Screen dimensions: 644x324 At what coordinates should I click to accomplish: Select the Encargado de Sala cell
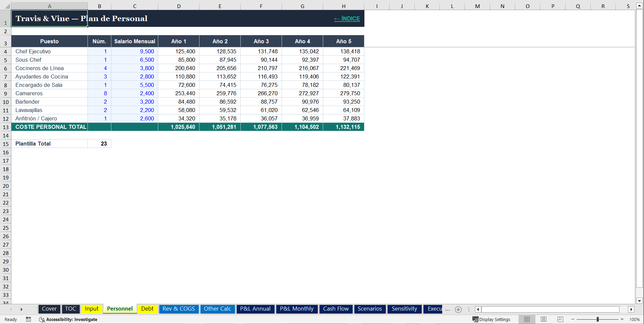point(50,85)
